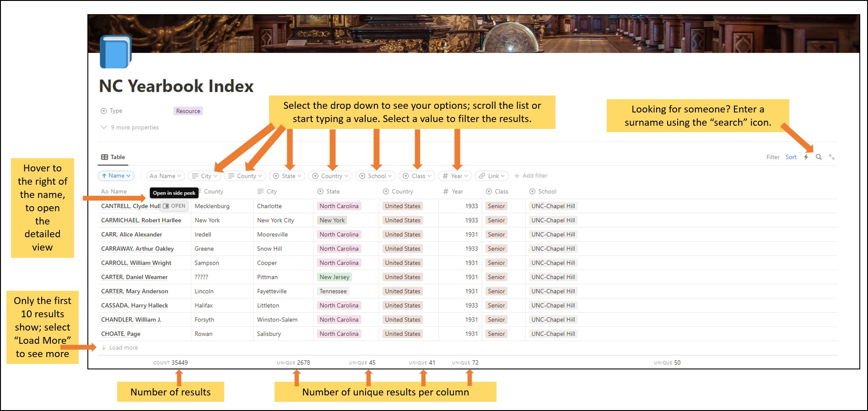Image resolution: width=868 pixels, height=411 pixels.
Task: Click the Filter button
Action: coord(773,157)
